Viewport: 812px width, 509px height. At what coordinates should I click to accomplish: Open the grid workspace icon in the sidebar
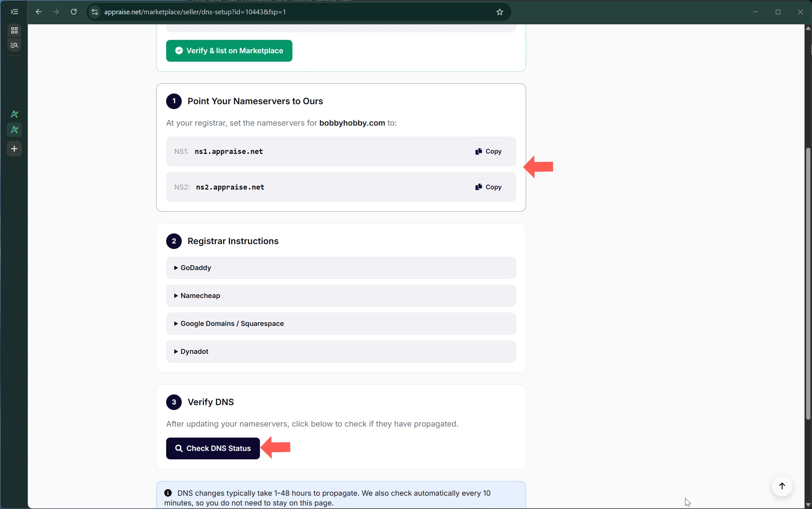(14, 31)
